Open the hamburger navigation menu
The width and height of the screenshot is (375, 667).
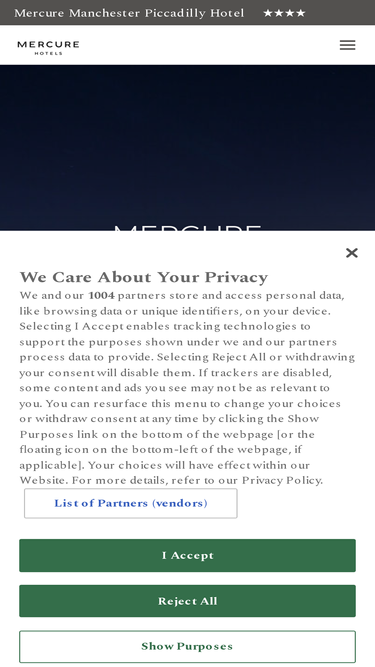[347, 45]
